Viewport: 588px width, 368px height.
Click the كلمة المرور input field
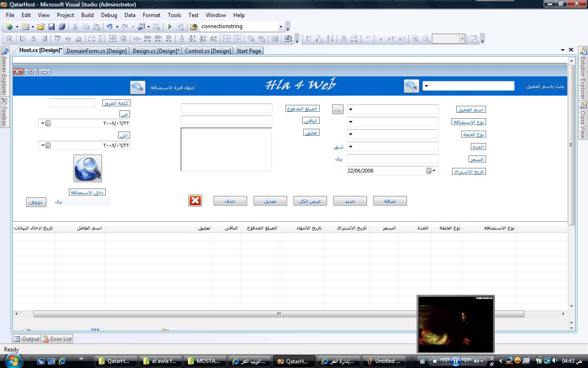[72, 103]
